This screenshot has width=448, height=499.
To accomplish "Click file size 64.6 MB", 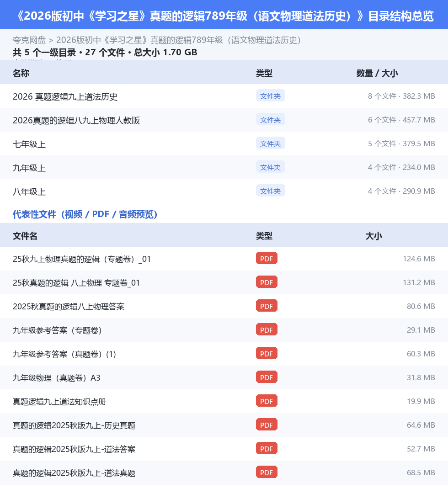I will pos(421,425).
